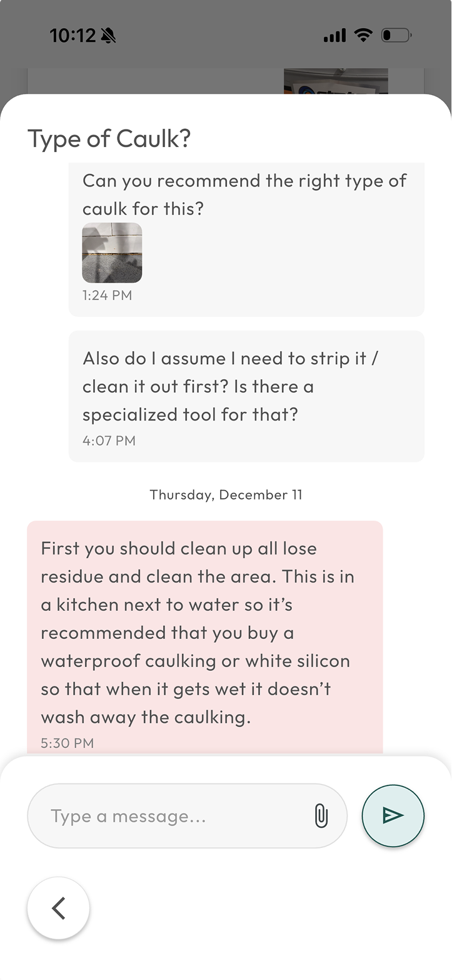Tap the pink reply about waterproof caulking

(204, 632)
